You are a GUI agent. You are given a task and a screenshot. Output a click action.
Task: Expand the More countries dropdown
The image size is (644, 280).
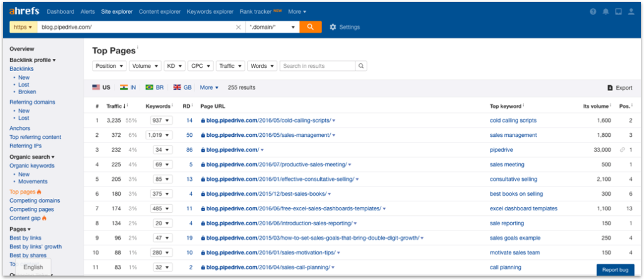209,87
